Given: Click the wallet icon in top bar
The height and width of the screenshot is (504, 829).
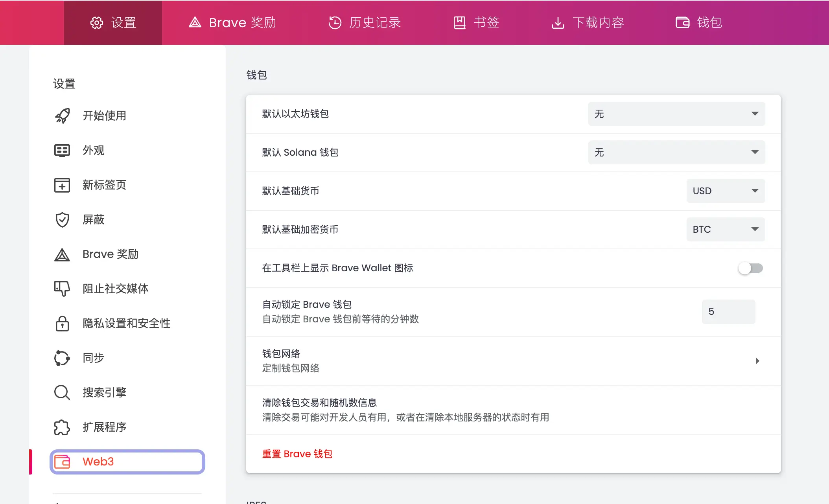Looking at the screenshot, I should [x=683, y=22].
